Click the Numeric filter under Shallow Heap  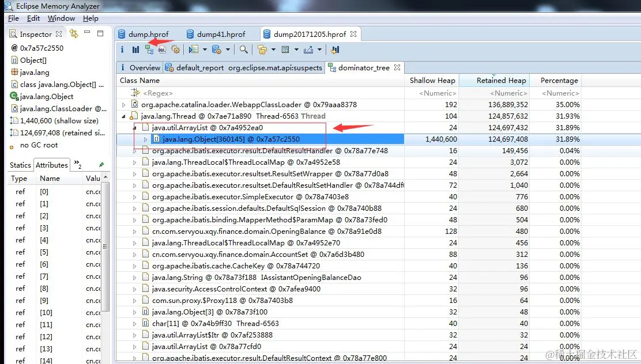tap(432, 93)
